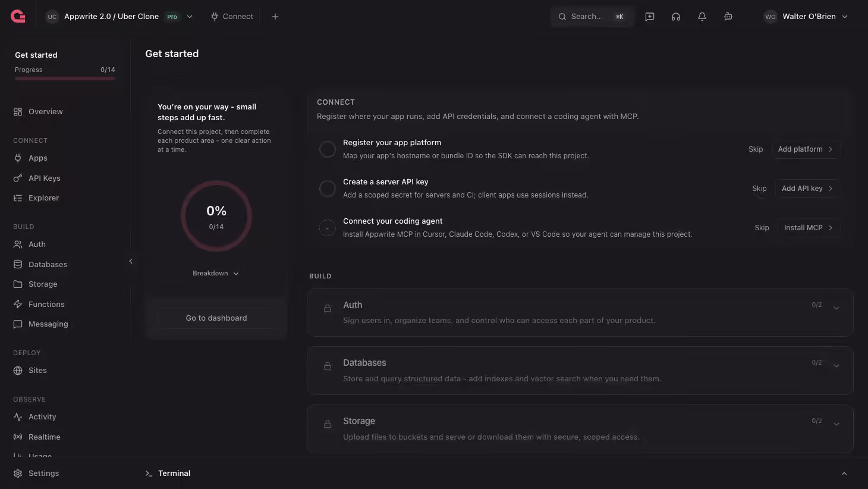Click the lock icon on Databases card

pyautogui.click(x=328, y=366)
